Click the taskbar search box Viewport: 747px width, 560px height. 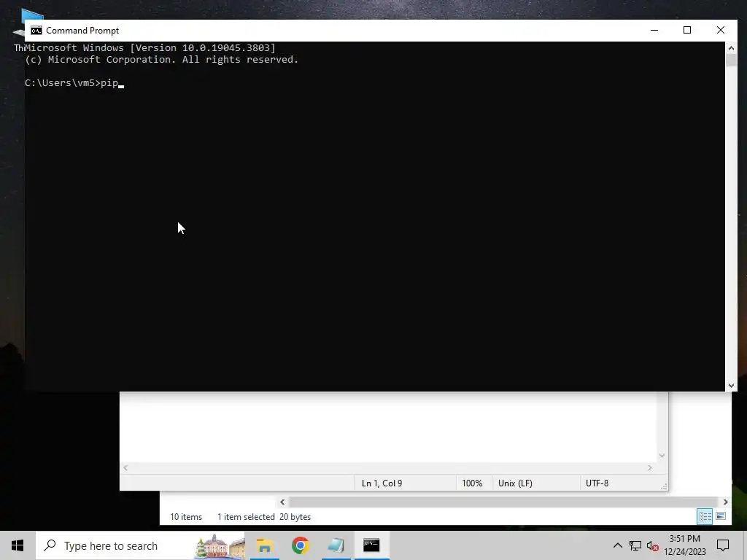[x=141, y=545]
